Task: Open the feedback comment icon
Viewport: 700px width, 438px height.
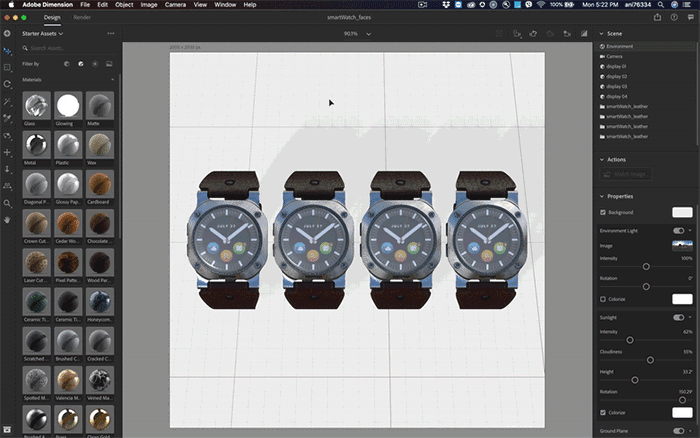Action: (691, 17)
